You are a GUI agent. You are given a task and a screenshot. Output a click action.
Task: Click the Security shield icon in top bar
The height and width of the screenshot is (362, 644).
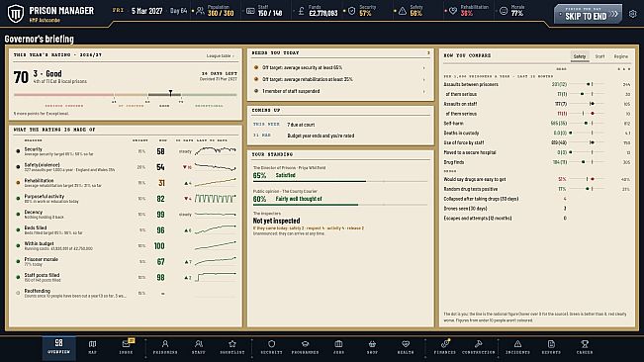[351, 11]
